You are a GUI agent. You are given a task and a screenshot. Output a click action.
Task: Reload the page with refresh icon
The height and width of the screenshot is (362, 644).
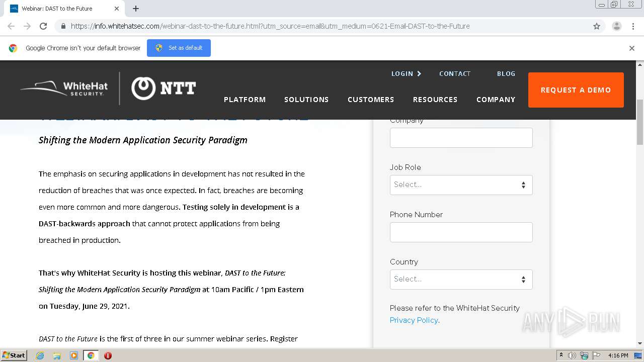pyautogui.click(x=43, y=26)
